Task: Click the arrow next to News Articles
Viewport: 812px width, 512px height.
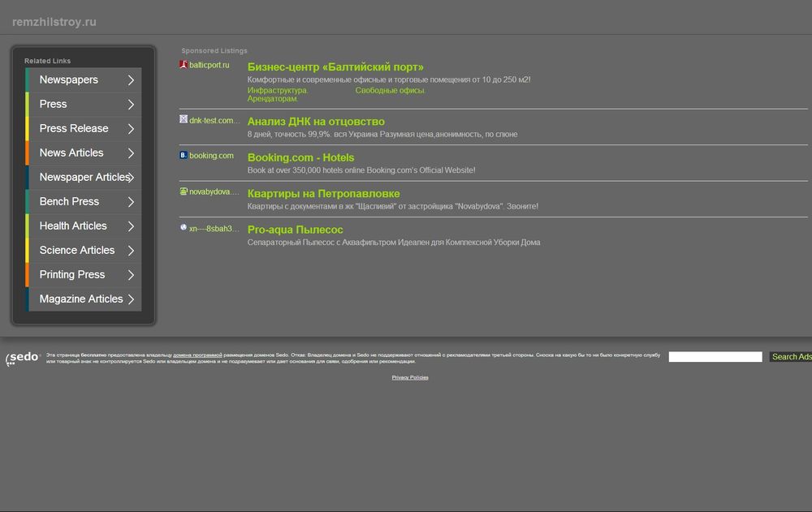Action: pos(131,153)
